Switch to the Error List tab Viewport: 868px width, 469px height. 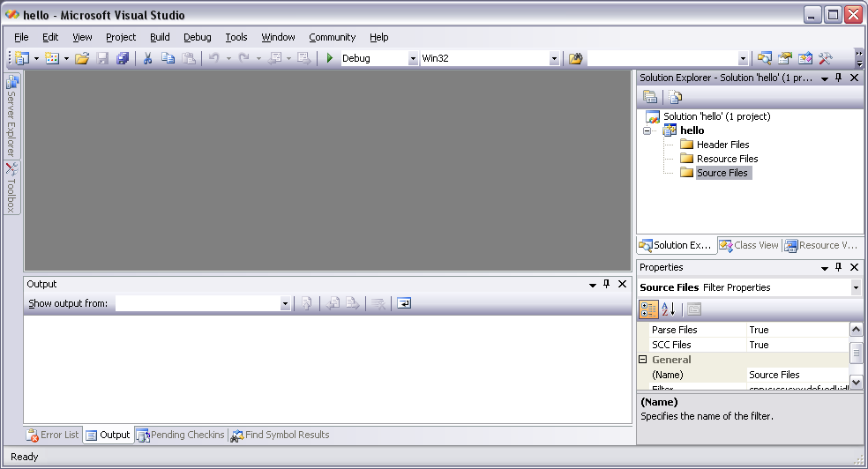(52, 435)
